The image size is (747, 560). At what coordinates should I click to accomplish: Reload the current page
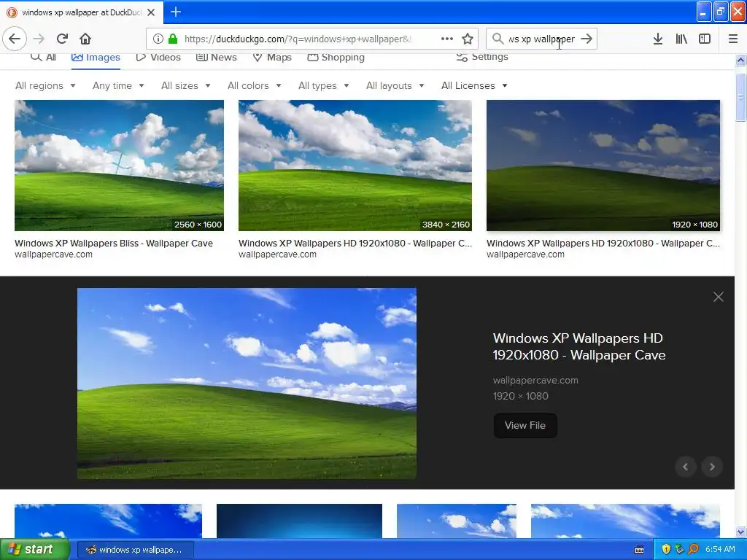(62, 39)
